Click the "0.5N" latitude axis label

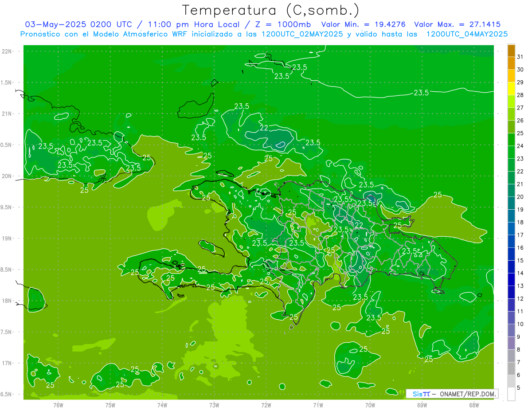point(7,145)
